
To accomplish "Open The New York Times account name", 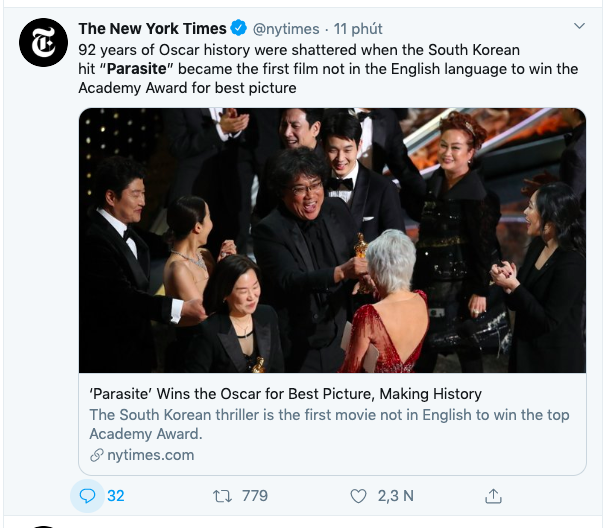I will tap(152, 29).
